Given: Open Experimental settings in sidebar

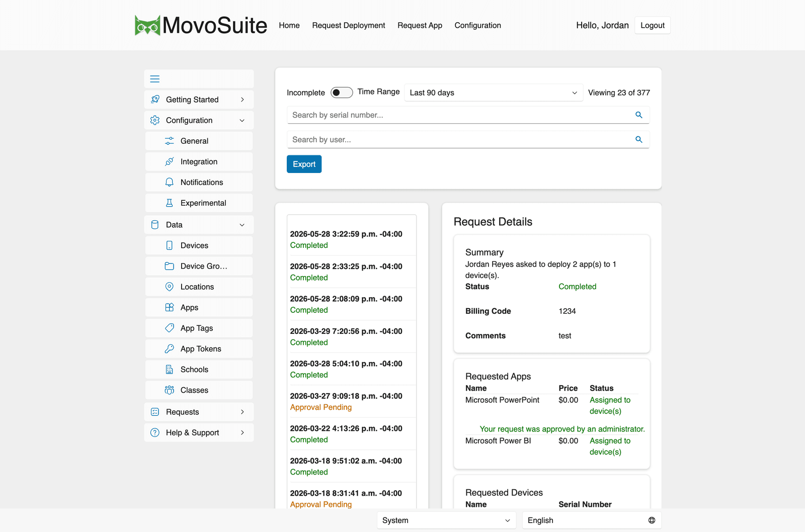Looking at the screenshot, I should (199, 203).
